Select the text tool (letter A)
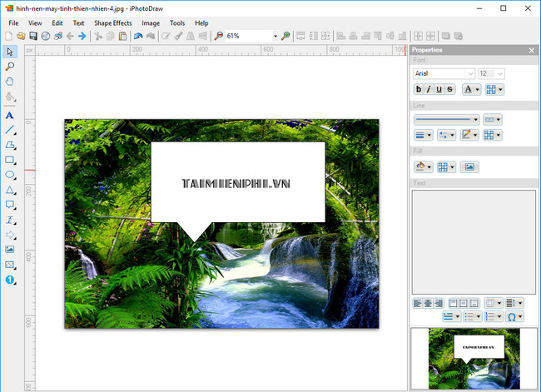This screenshot has width=541, height=392. (x=10, y=115)
